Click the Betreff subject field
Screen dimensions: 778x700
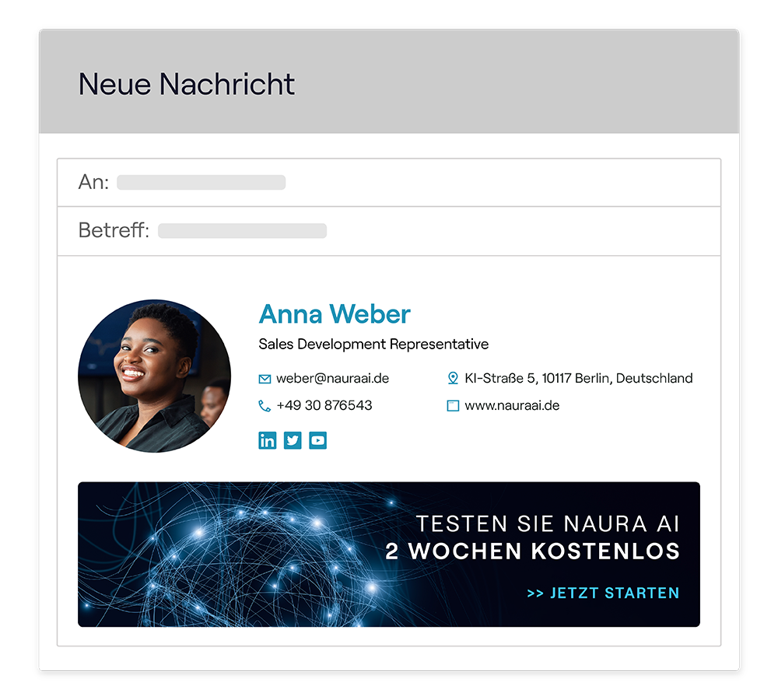point(389,231)
